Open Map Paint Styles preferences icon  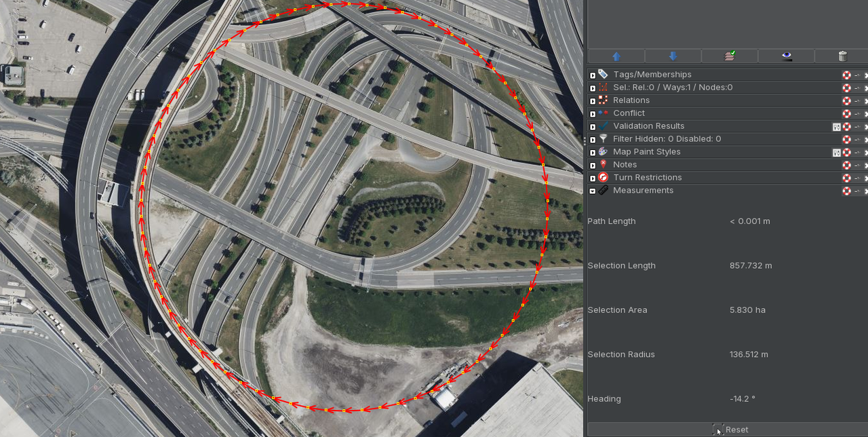837,152
